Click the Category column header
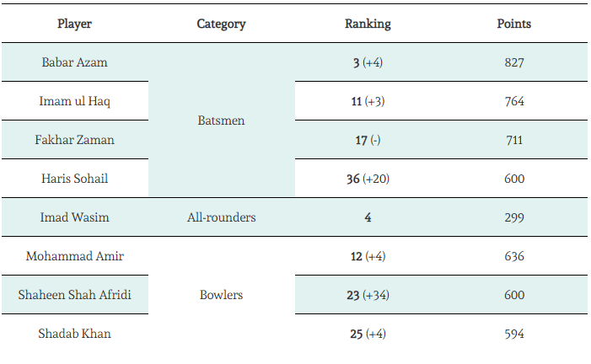The image size is (591, 364). [x=221, y=24]
